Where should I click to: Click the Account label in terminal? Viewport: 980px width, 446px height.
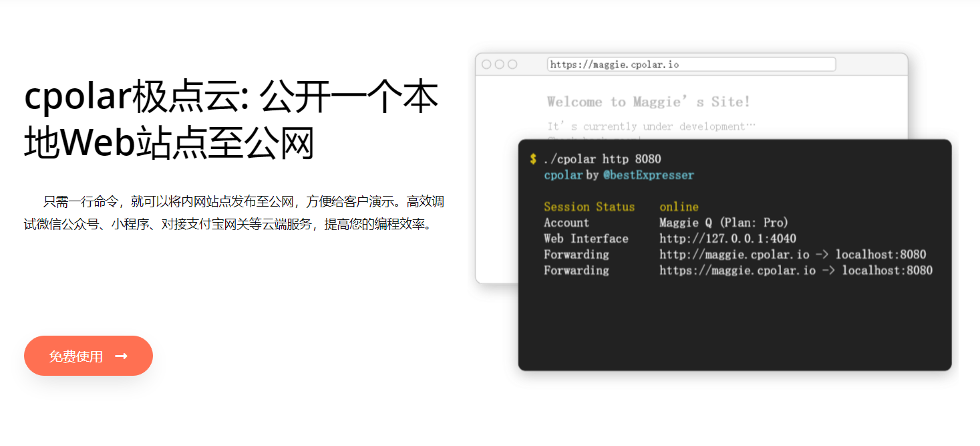(x=566, y=223)
